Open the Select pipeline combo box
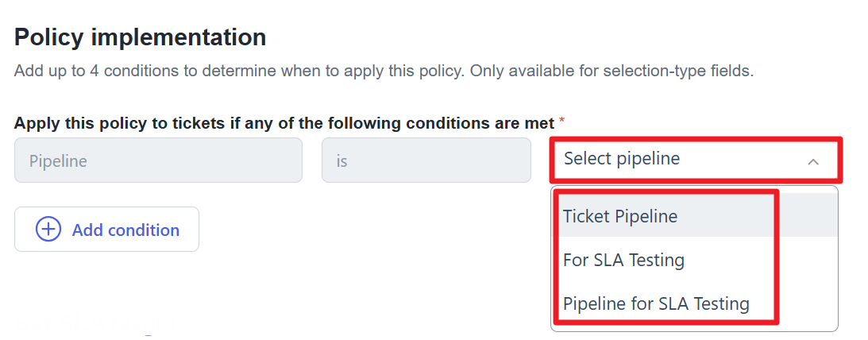Viewport: 868px width, 340px height. [x=696, y=160]
